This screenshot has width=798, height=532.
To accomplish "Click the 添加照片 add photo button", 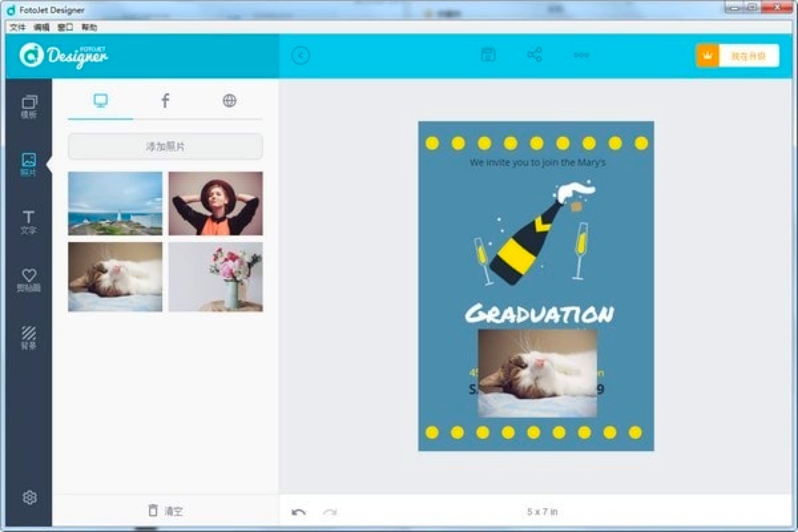I will click(164, 146).
